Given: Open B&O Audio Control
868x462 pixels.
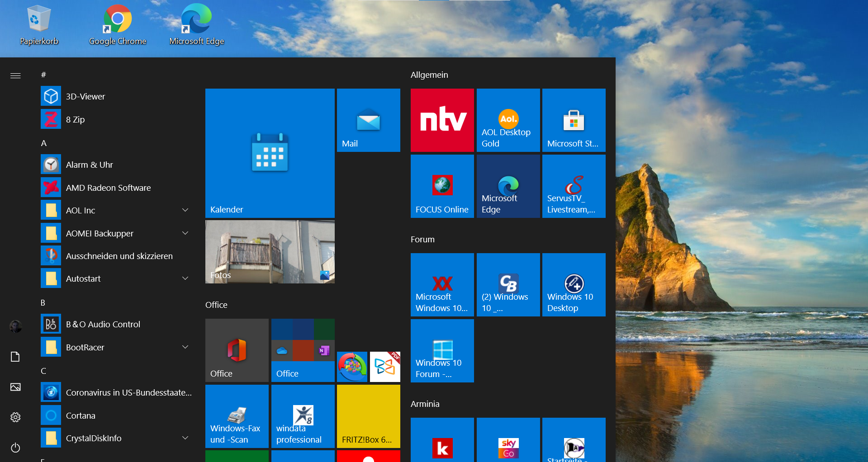Looking at the screenshot, I should tap(116, 324).
